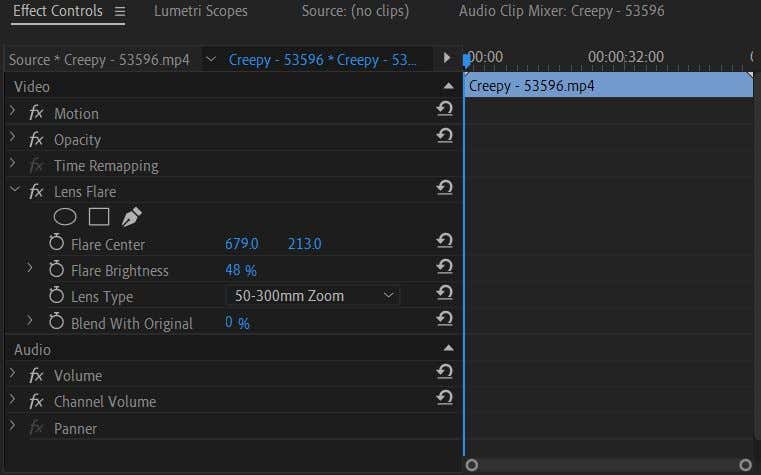Select the rectangle mask tool under Lens Flare
The height and width of the screenshot is (475, 761).
(98, 217)
